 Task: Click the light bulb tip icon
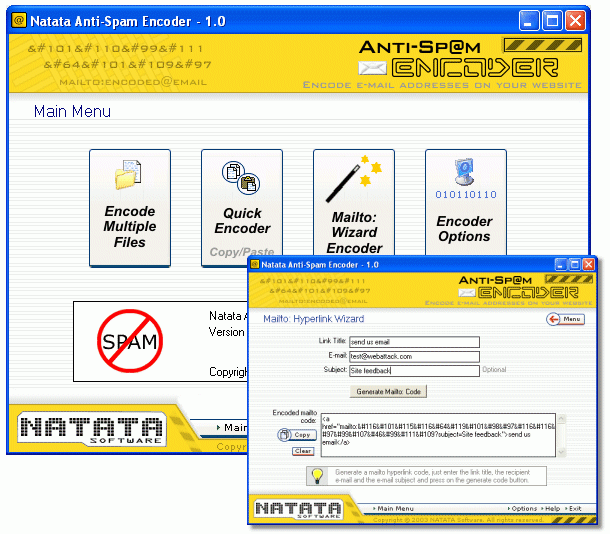tap(317, 476)
